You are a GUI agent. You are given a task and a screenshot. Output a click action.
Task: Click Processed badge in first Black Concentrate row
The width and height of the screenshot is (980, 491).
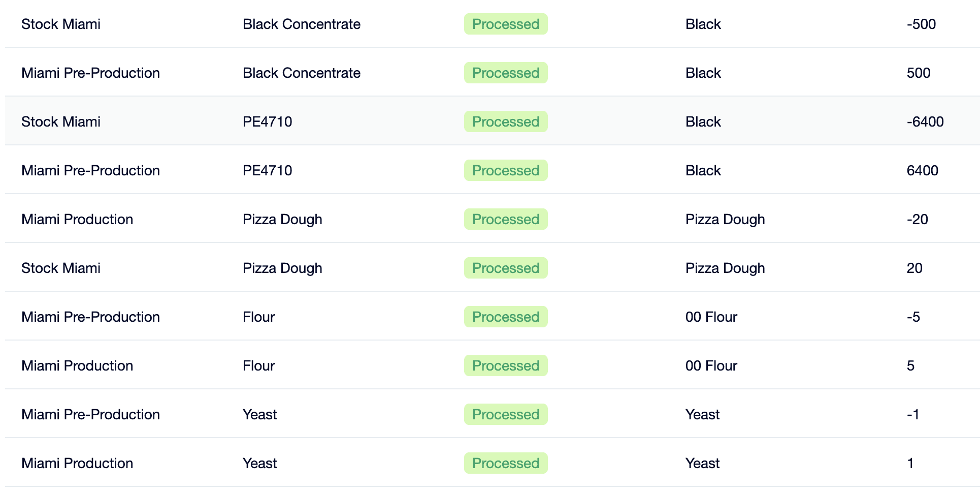coord(506,24)
